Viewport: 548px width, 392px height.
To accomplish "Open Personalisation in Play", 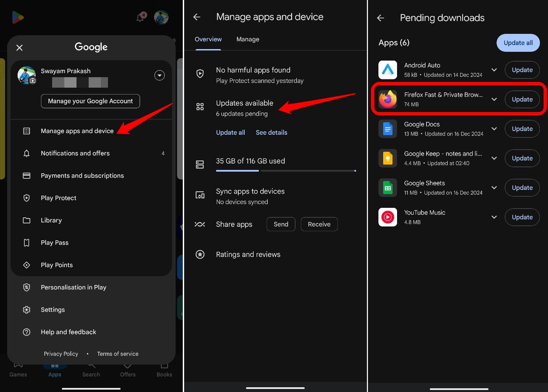I will coord(91,287).
